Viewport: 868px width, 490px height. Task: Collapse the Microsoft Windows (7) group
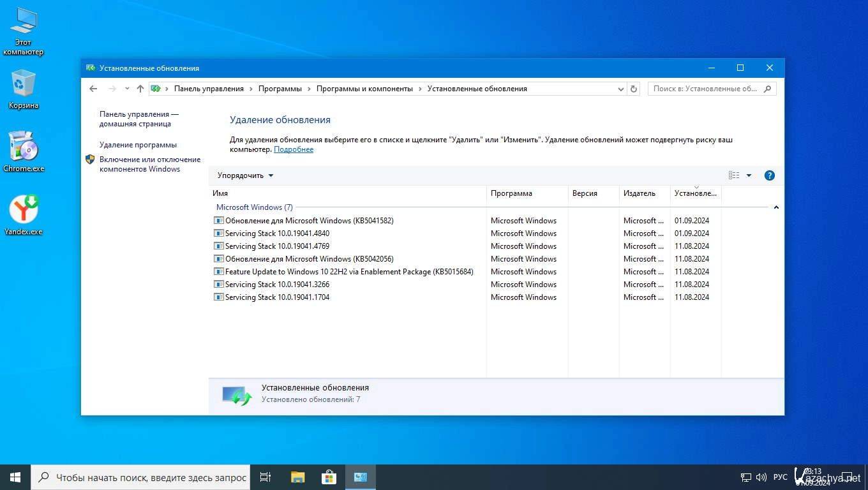pyautogui.click(x=776, y=207)
